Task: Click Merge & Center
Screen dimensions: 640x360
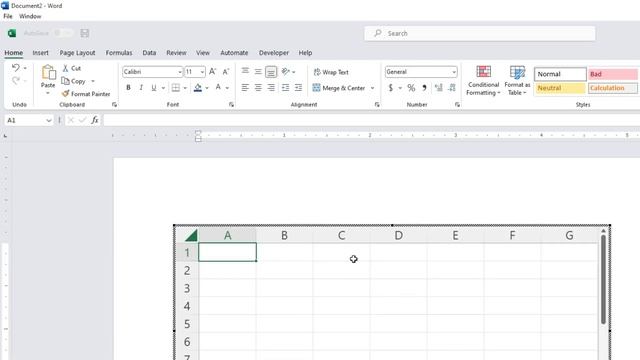Action: click(339, 88)
